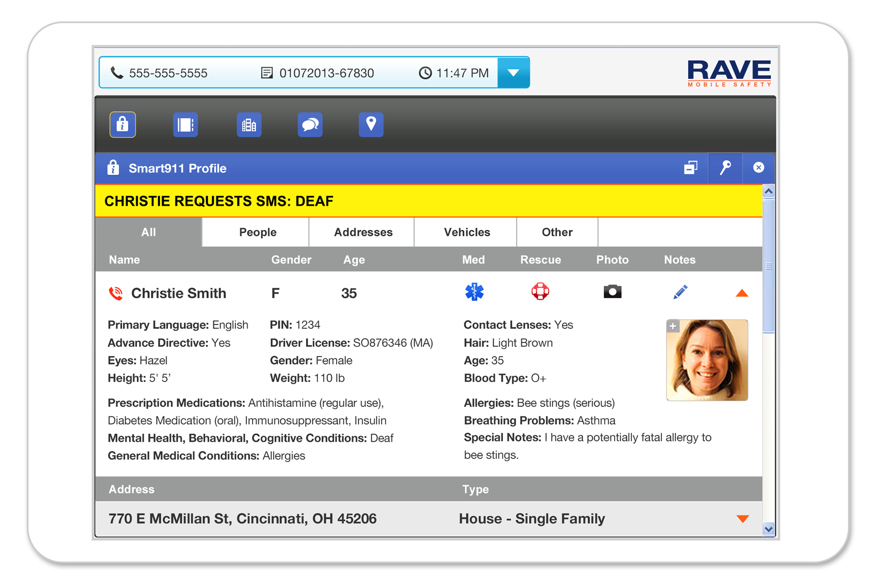Viewport: 874px width, 588px height.
Task: Click the camera photo icon
Action: coord(612,292)
